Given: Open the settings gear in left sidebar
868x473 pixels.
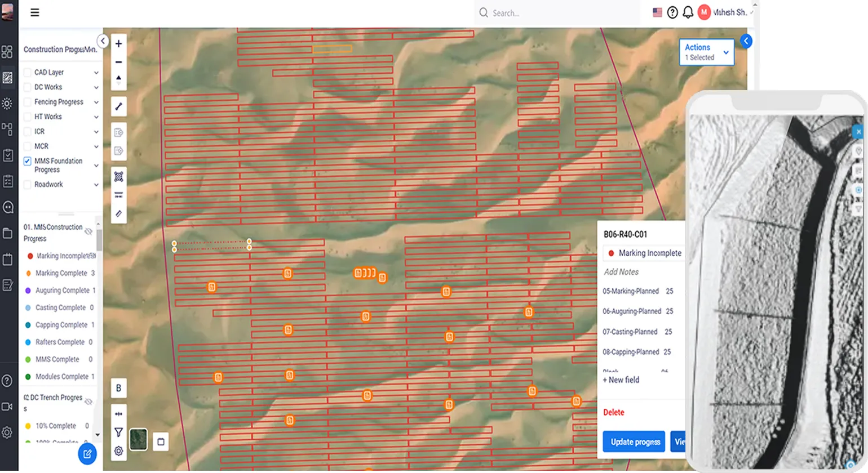Looking at the screenshot, I should (x=7, y=432).
